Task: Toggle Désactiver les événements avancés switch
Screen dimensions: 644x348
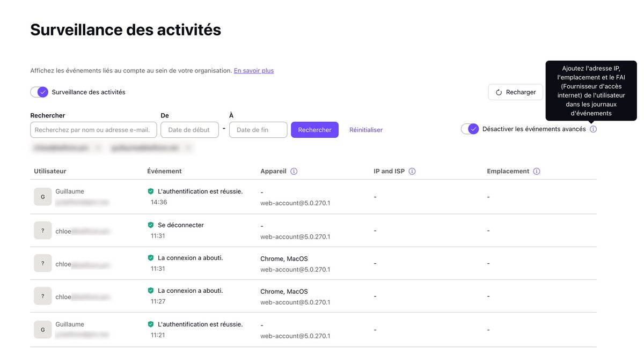Action: tap(470, 129)
